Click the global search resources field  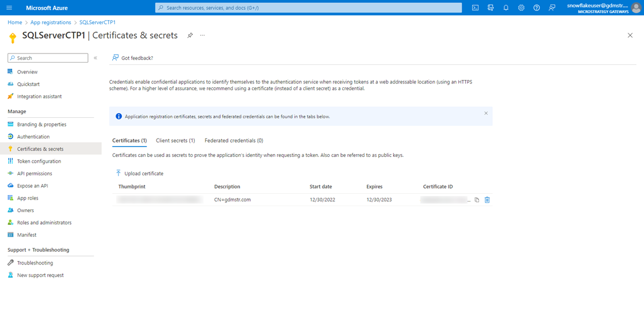coord(308,7)
